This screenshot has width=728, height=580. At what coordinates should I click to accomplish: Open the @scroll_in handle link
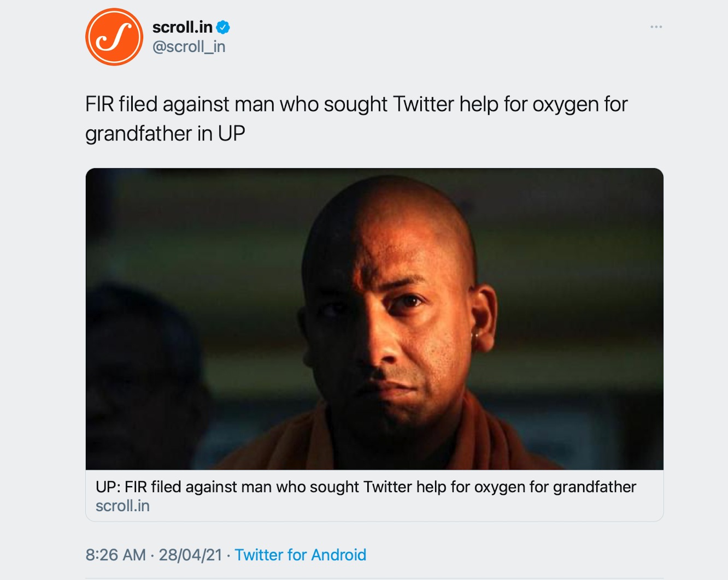tap(189, 47)
